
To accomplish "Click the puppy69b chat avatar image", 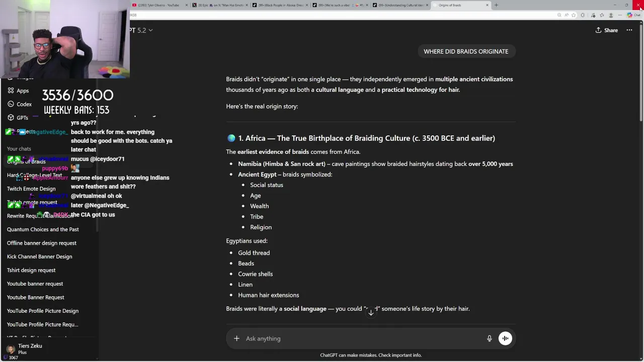I will [75, 168].
